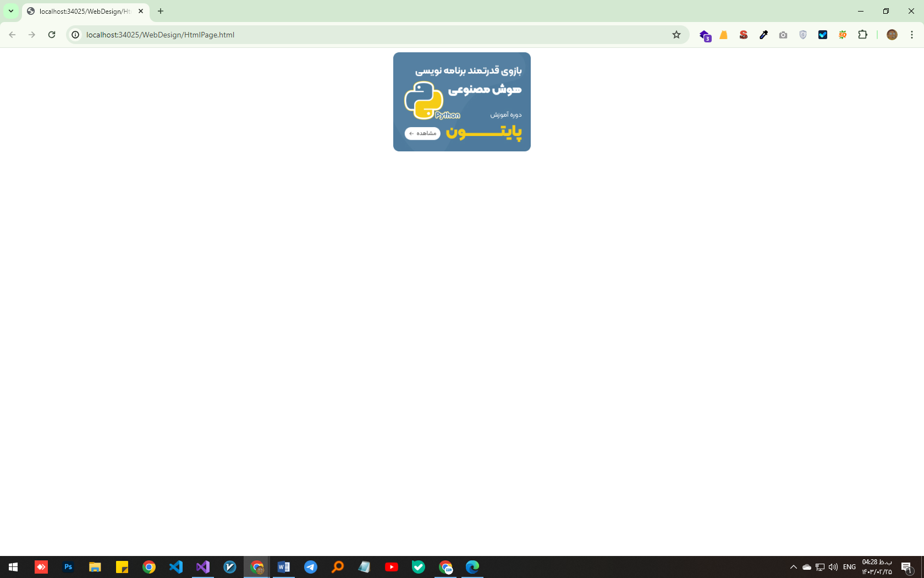Open the camera screenshot extension
924x578 pixels.
tap(783, 35)
